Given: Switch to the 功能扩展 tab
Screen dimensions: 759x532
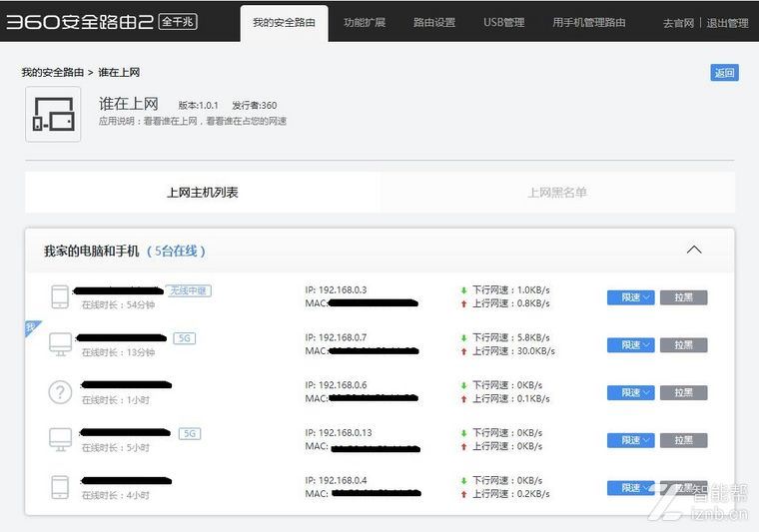Looking at the screenshot, I should coord(365,23).
